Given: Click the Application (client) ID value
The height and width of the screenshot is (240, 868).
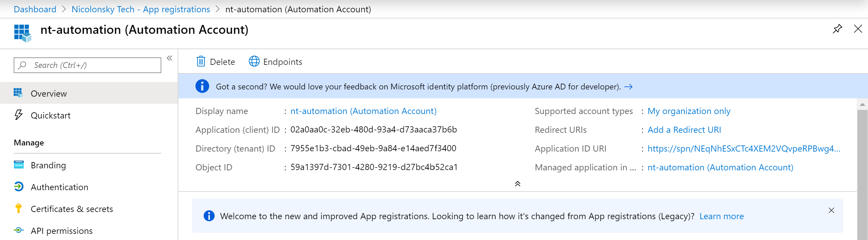Looking at the screenshot, I should 374,130.
